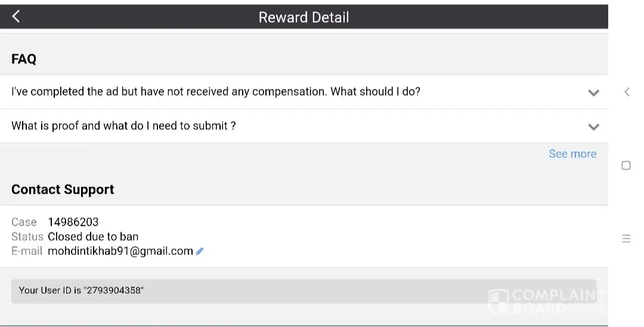Click the 'See more' FAQ link
Screen dimensions: 644x327
(x=572, y=154)
